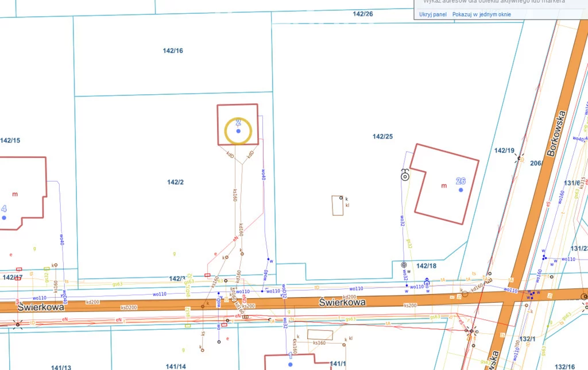Select the address point 2 marker
This screenshot has height=370, width=588.
pyautogui.click(x=238, y=131)
